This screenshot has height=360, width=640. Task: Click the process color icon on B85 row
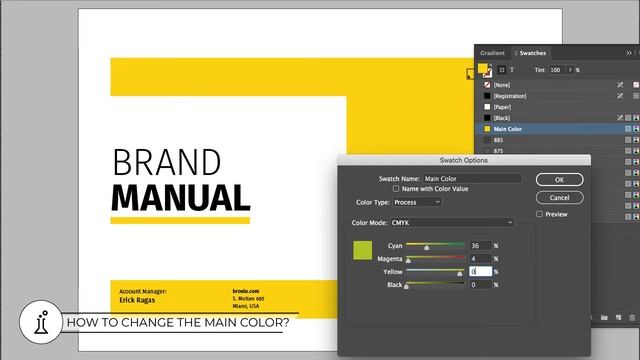click(x=628, y=140)
